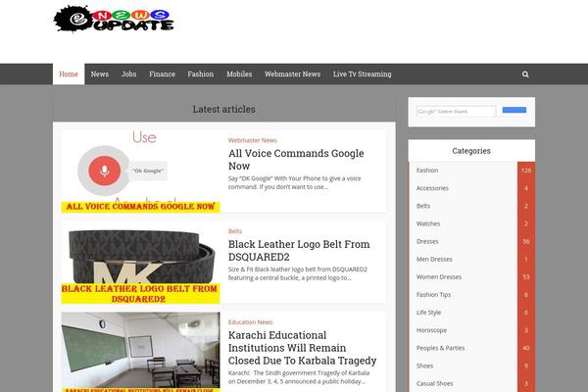Viewport: 588px width, 392px height.
Task: Select Fashion in the Categories list
Action: tap(427, 171)
